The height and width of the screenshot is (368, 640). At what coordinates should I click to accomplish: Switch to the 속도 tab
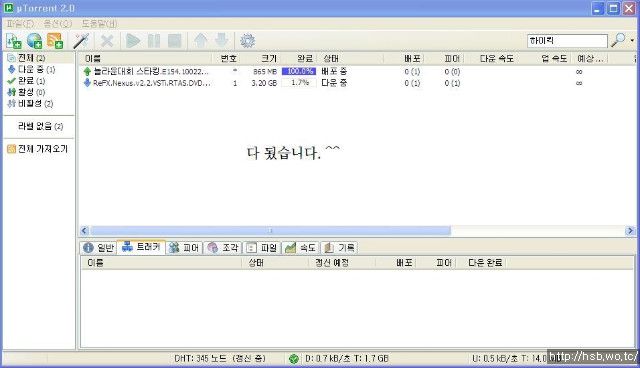coord(301,248)
